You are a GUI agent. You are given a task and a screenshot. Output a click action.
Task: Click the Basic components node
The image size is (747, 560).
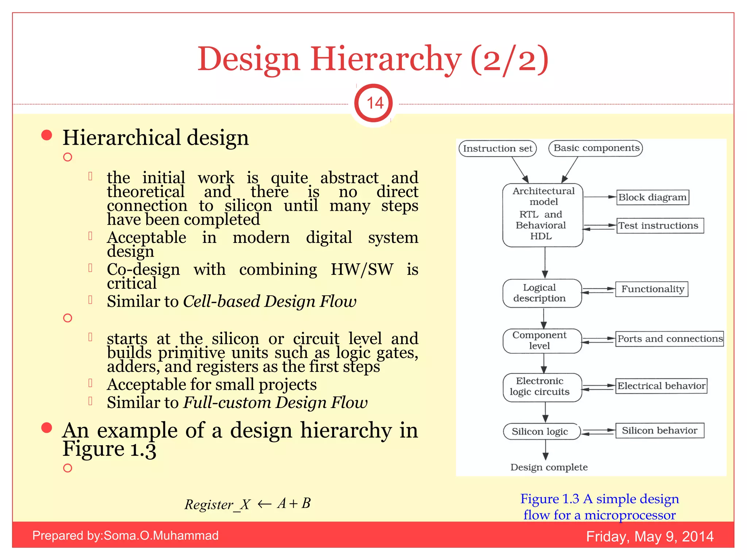click(596, 148)
